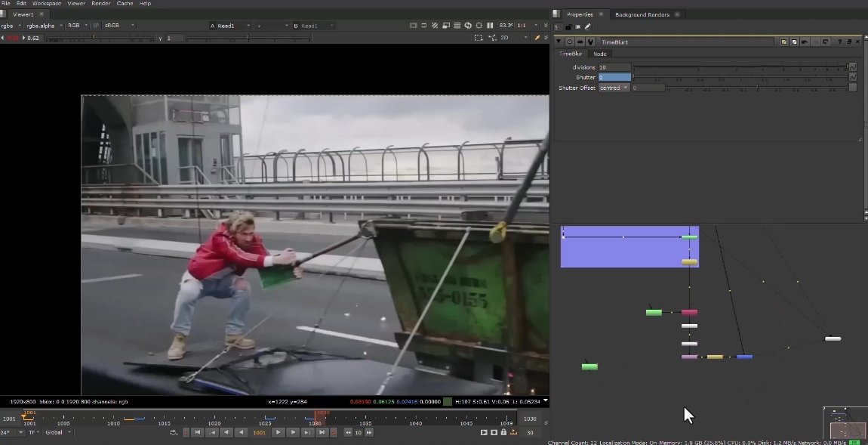Click the refresh viewer render icon
This screenshot has height=445, width=868.
[466, 25]
